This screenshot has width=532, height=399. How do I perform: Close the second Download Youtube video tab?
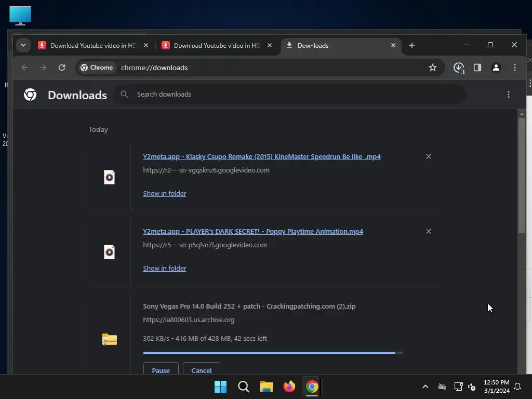270,45
